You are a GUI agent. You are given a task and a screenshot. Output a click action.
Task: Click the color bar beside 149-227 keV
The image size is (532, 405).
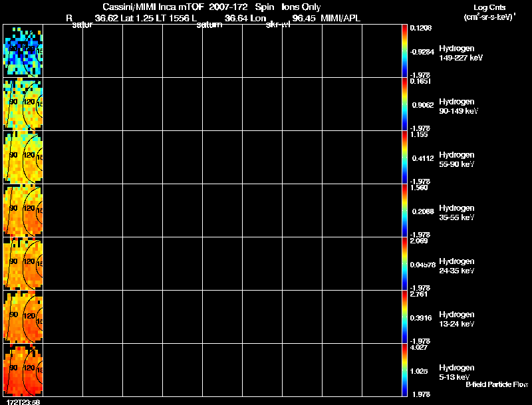(x=404, y=51)
